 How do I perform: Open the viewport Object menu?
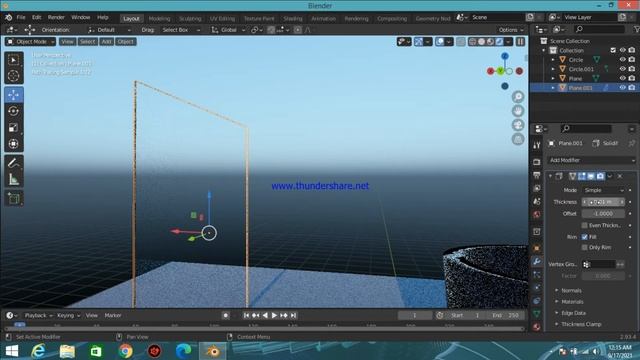click(125, 42)
